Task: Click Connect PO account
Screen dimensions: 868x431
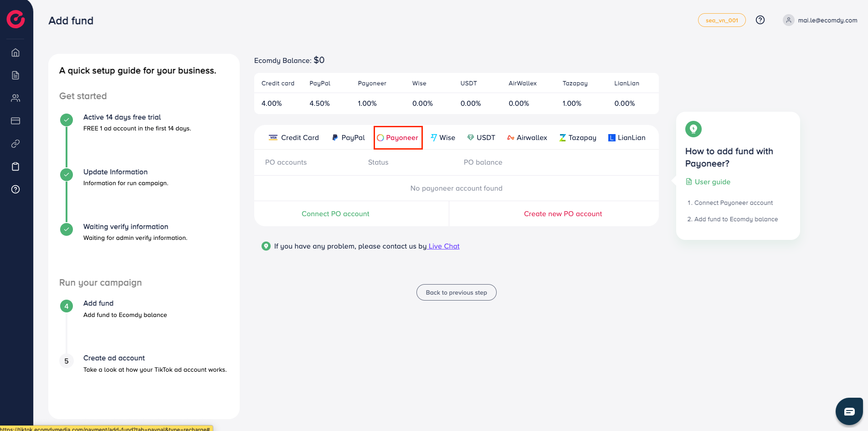Action: click(x=335, y=214)
